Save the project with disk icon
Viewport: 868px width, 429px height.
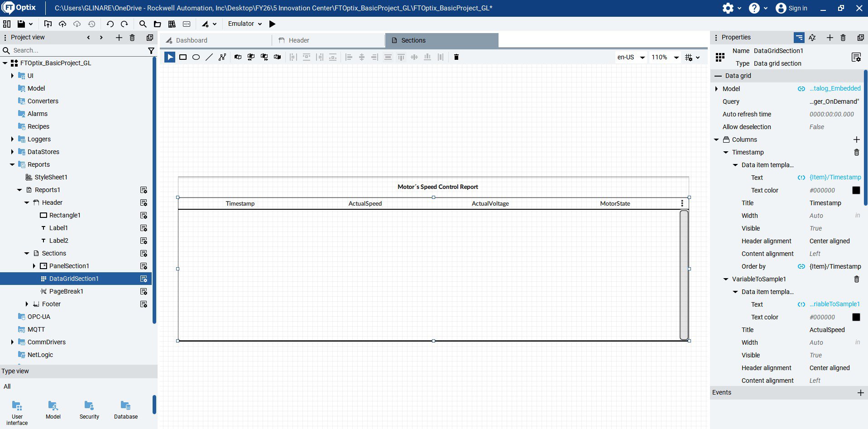pos(21,24)
